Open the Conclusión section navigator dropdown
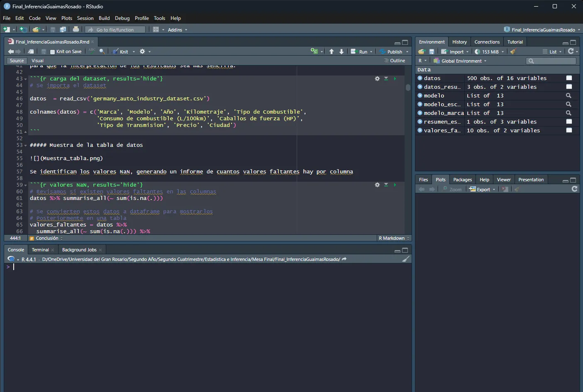583x392 pixels. coord(46,238)
